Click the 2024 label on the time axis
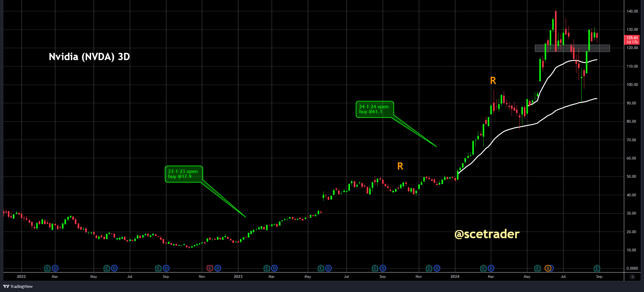This screenshot has height=292, width=644. coord(454,276)
